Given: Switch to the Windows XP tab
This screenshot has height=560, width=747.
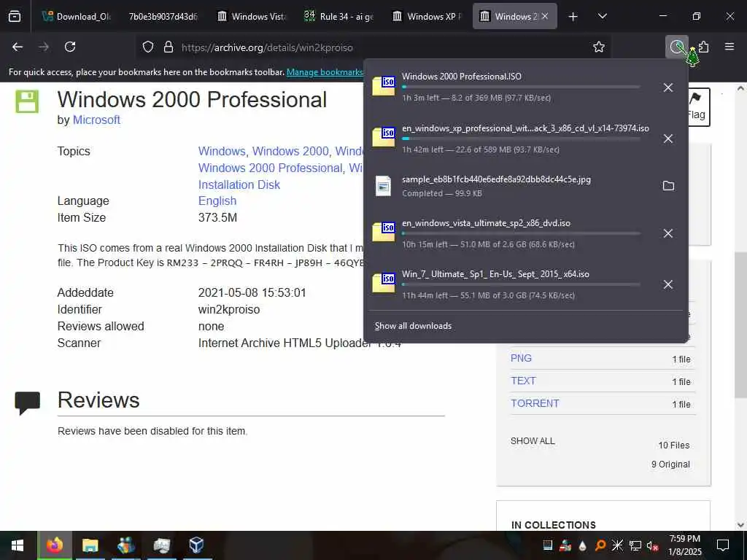Looking at the screenshot, I should coord(426,17).
